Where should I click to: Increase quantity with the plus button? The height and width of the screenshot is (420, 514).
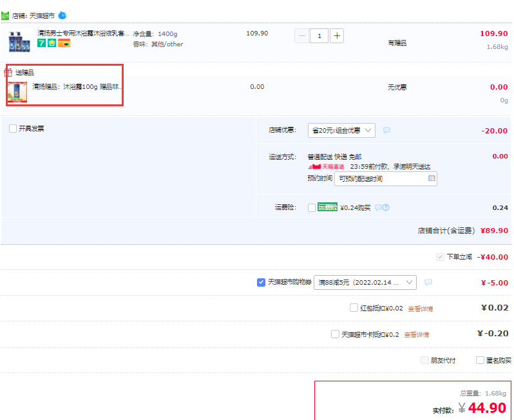(336, 35)
